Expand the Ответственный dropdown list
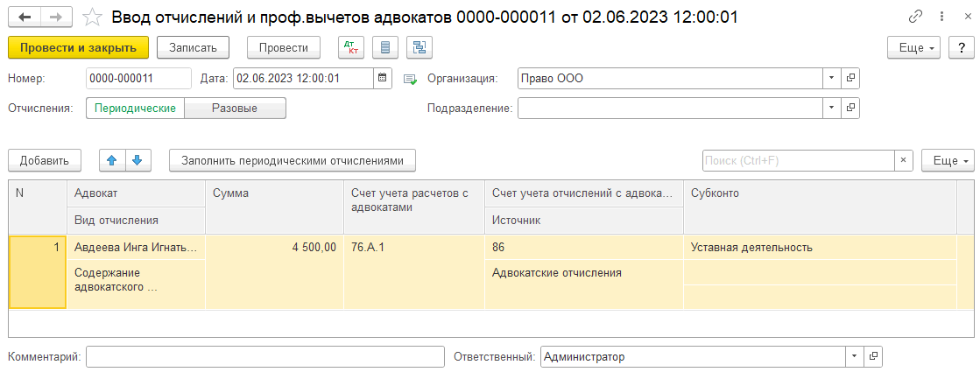 pos(854,356)
